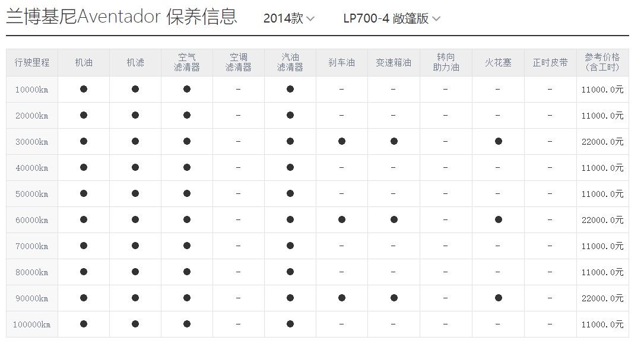
Task: Click the 行驶里程 column header
Action: coord(32,62)
